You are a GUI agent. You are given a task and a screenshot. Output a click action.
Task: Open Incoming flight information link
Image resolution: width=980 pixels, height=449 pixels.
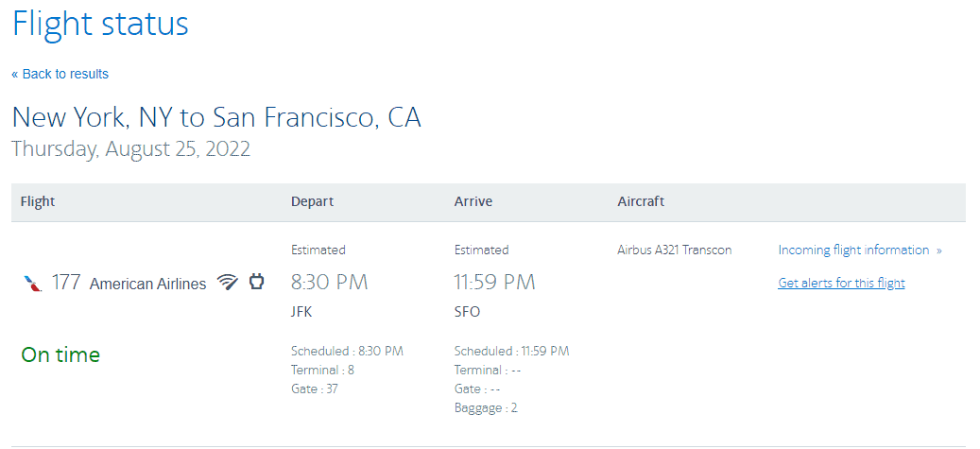tap(853, 250)
